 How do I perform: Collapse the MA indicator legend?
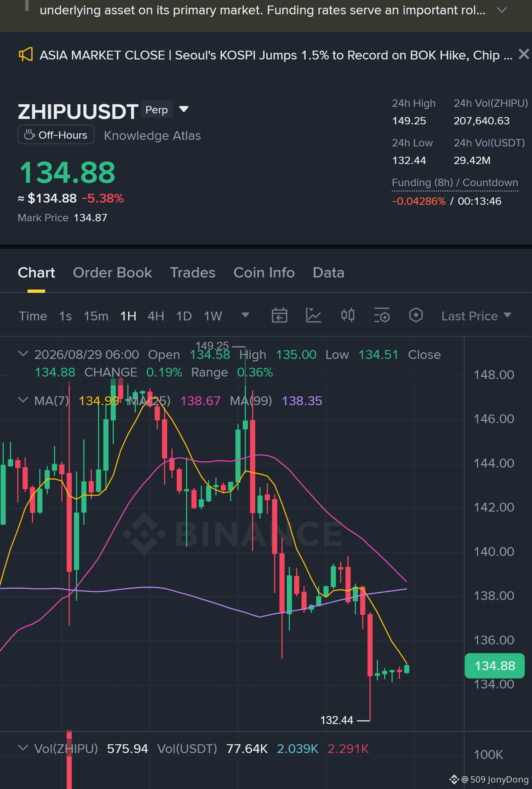(x=23, y=400)
